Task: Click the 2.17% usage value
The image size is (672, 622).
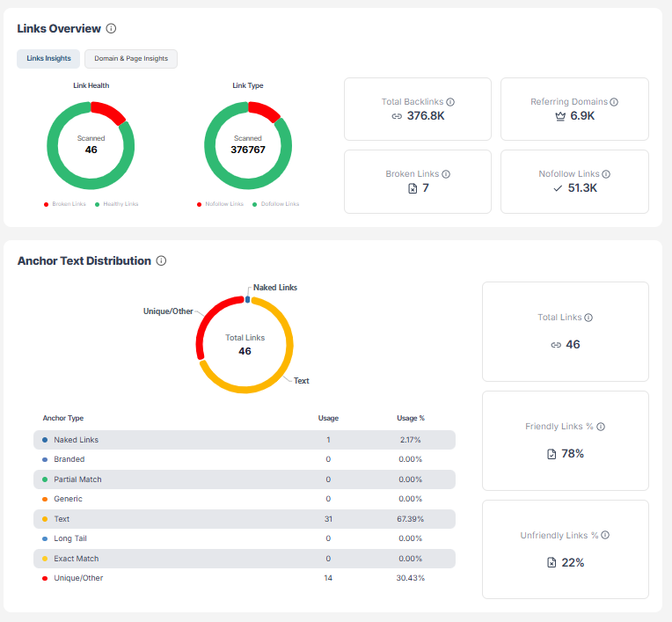Action: click(411, 440)
